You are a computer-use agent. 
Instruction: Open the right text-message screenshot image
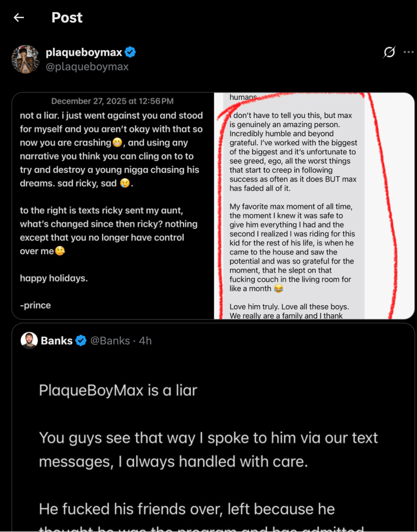pyautogui.click(x=314, y=205)
